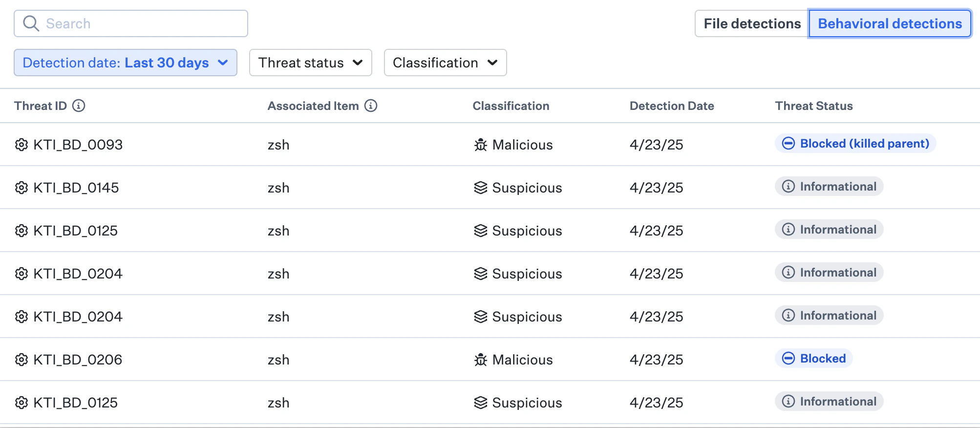Click info icon next to Threat ID header

(79, 106)
